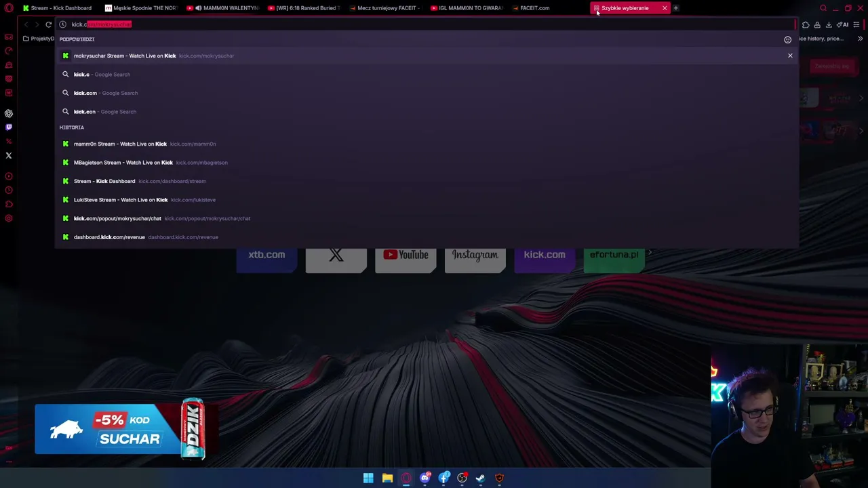The height and width of the screenshot is (488, 868).
Task: Open the X speed dial tile
Action: point(336,260)
